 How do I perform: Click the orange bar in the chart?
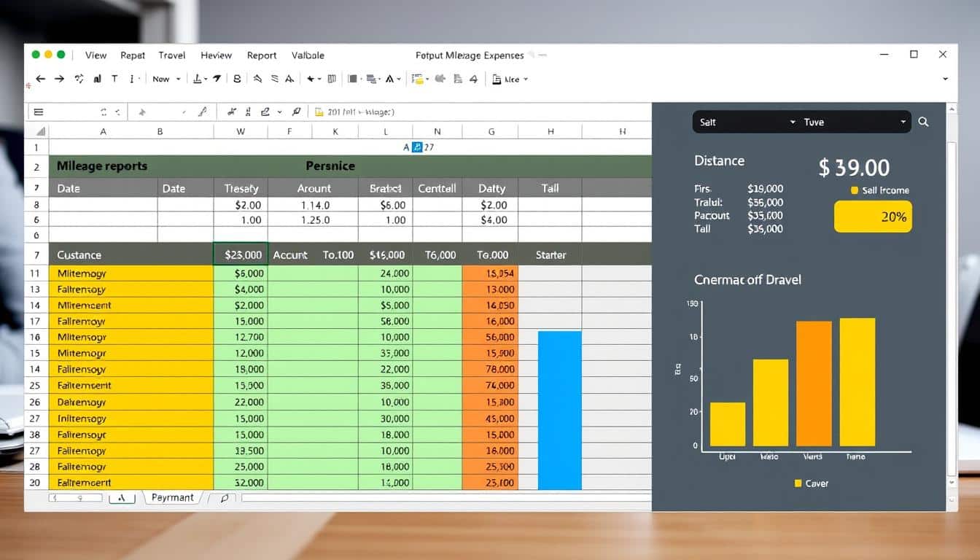tap(814, 384)
